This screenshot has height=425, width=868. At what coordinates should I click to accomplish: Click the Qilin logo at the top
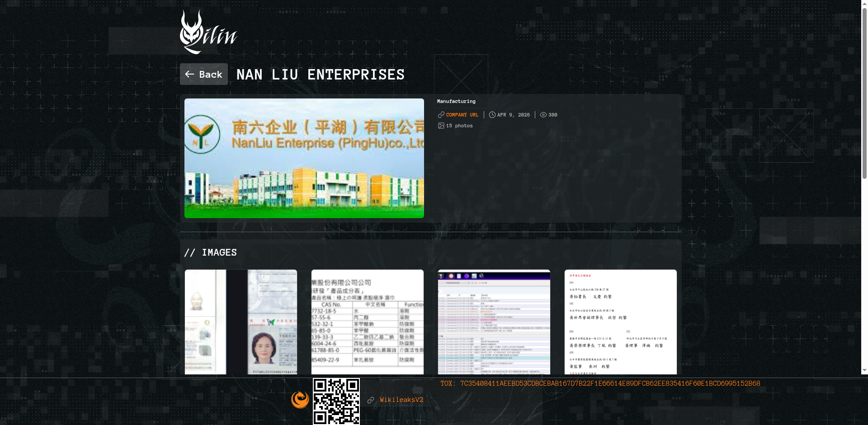(208, 32)
